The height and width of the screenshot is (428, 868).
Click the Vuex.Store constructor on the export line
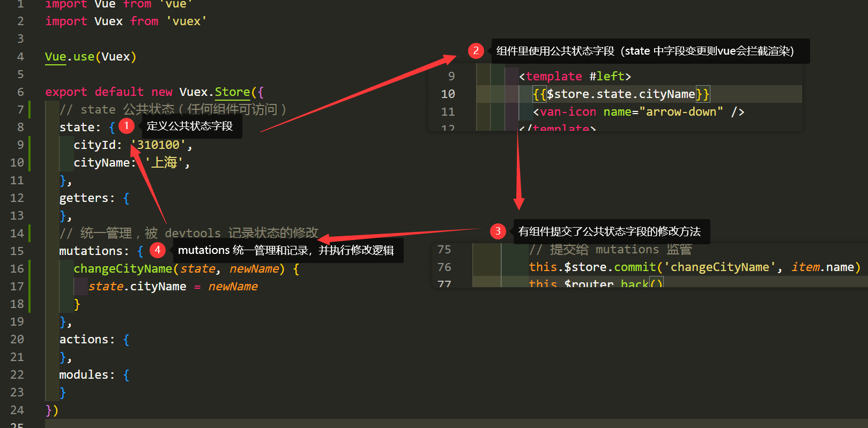click(214, 92)
